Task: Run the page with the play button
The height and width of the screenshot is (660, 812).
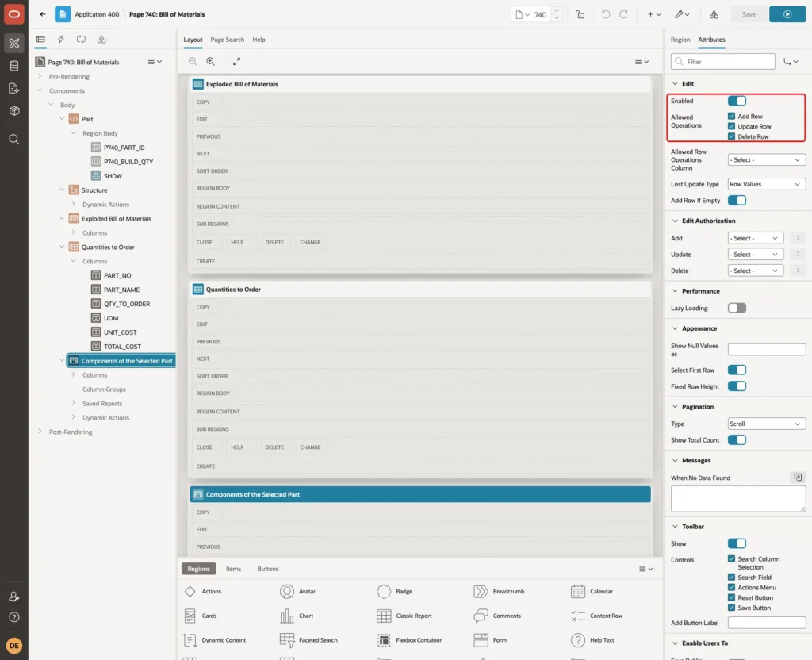Action: [787, 14]
